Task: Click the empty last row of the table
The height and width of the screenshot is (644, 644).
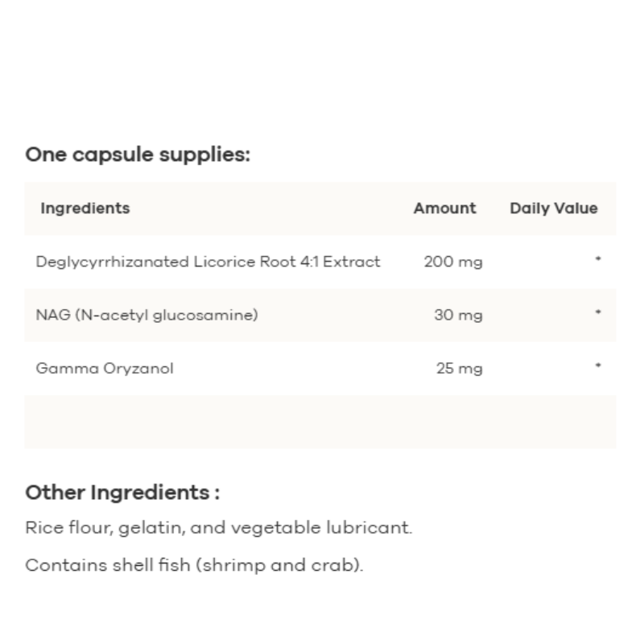Action: tap(320, 421)
